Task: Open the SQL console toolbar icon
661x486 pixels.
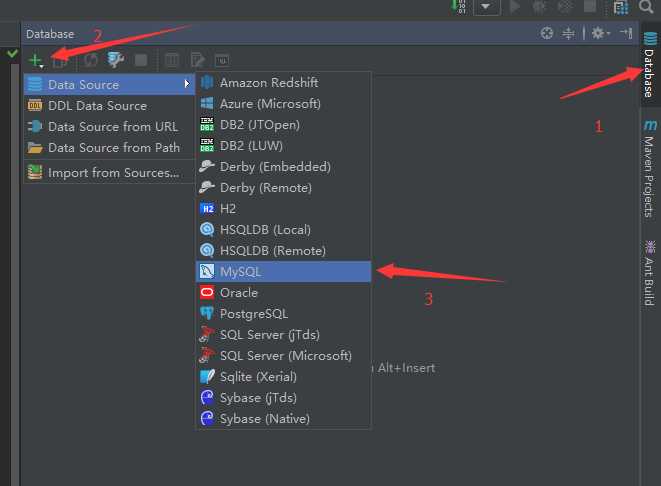Action: click(222, 60)
